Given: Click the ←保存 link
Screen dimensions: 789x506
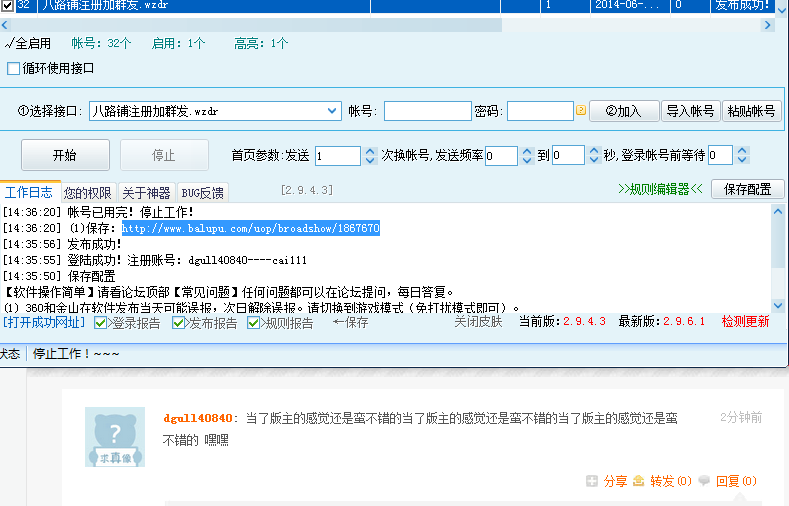Looking at the screenshot, I should click(x=351, y=322).
